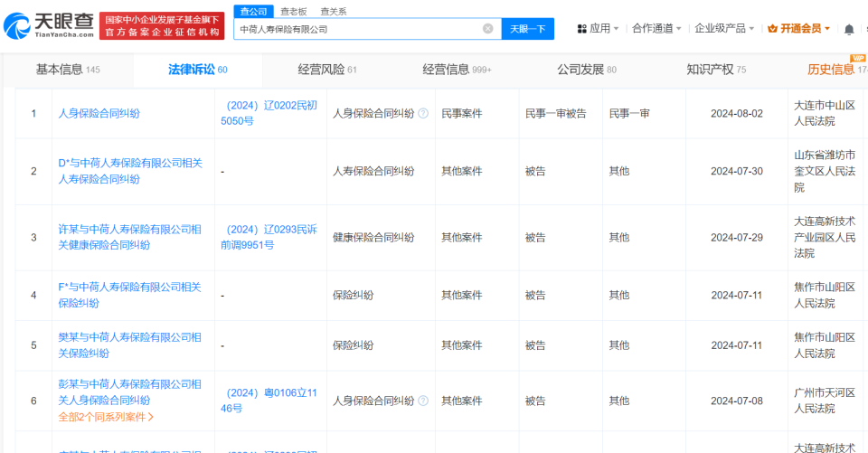This screenshot has width=868, height=453.
Task: Switch to the 查公司 search tab
Action: [x=253, y=11]
